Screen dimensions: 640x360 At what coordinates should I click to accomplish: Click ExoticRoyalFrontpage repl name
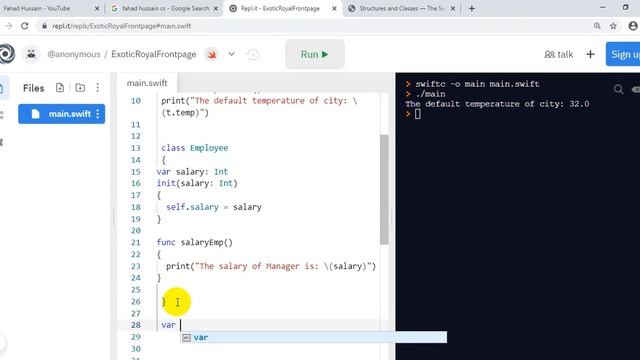(x=153, y=54)
